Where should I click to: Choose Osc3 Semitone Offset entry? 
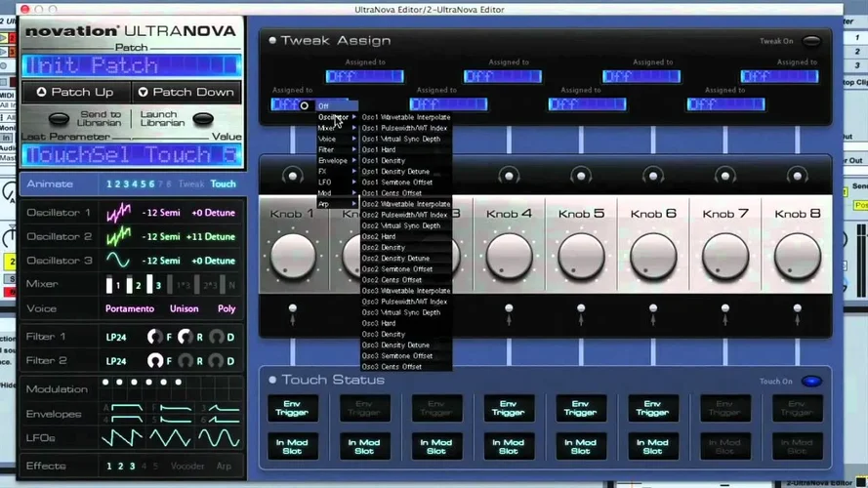click(x=406, y=356)
